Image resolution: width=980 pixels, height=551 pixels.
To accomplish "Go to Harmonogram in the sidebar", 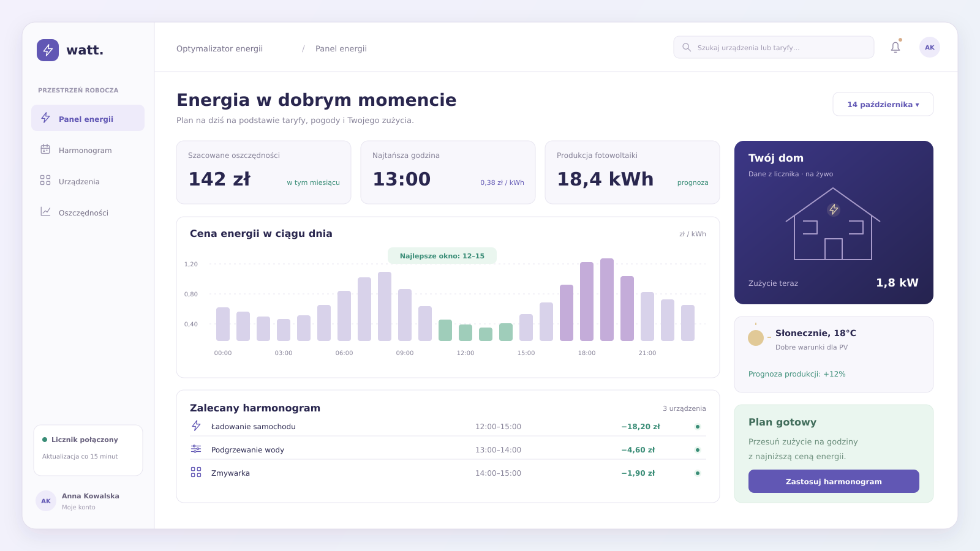I will pos(88,149).
